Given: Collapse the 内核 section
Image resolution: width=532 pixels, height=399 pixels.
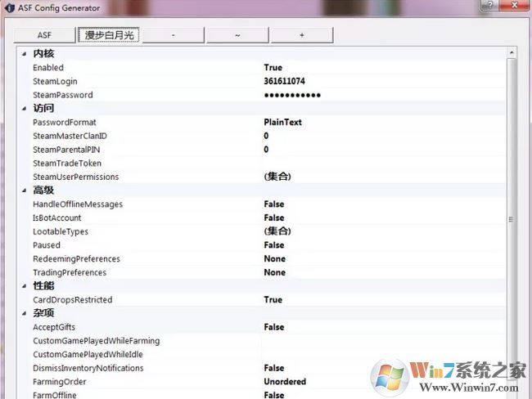Looking at the screenshot, I should [24, 54].
